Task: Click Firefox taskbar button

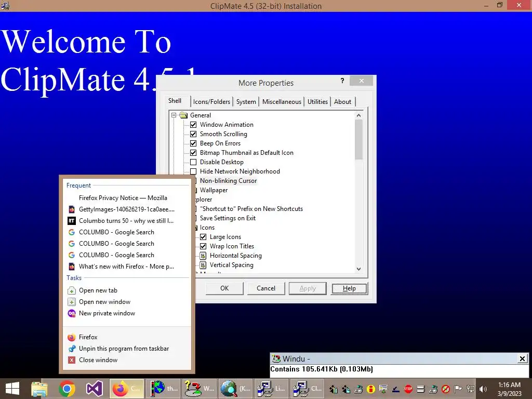Action: [127, 389]
